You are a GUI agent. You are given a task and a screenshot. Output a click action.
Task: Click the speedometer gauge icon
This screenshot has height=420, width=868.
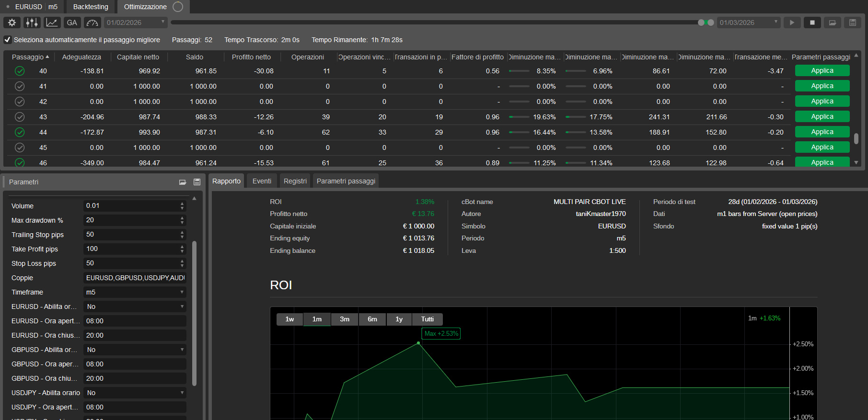click(93, 23)
